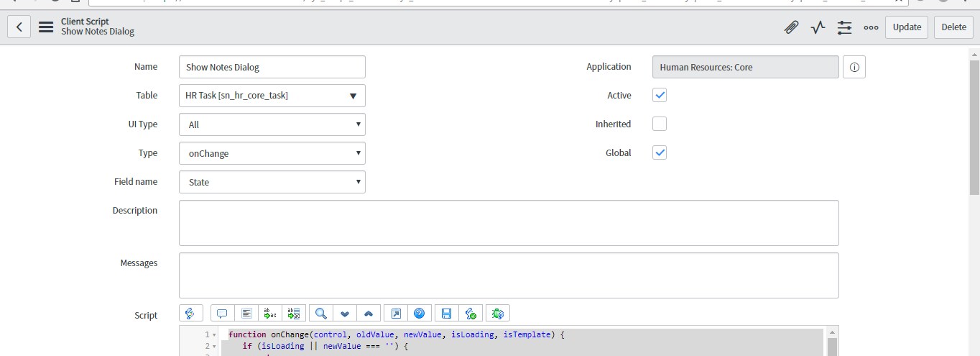Screen dimensions: 980x356
Task: Open the more options ellipsis menu
Action: click(x=871, y=27)
